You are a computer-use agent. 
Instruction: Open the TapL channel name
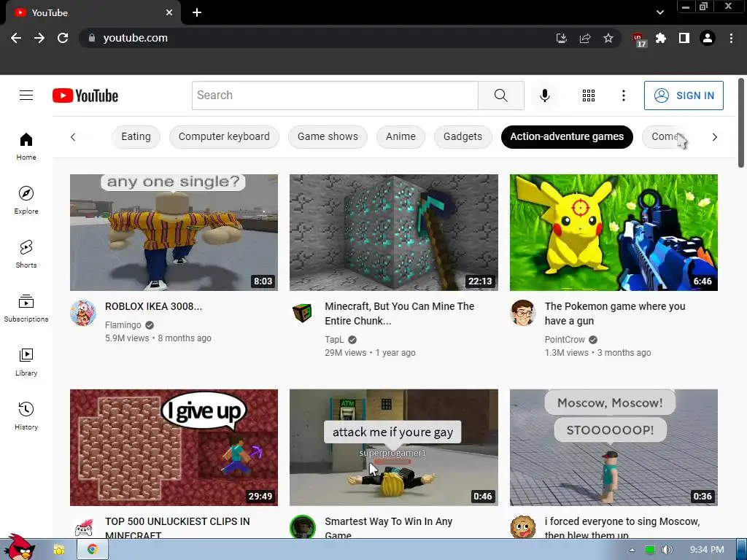[334, 340]
